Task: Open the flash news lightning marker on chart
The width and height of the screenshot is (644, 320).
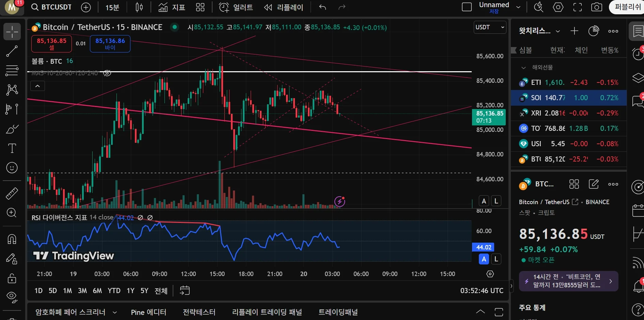Action: pos(340,202)
